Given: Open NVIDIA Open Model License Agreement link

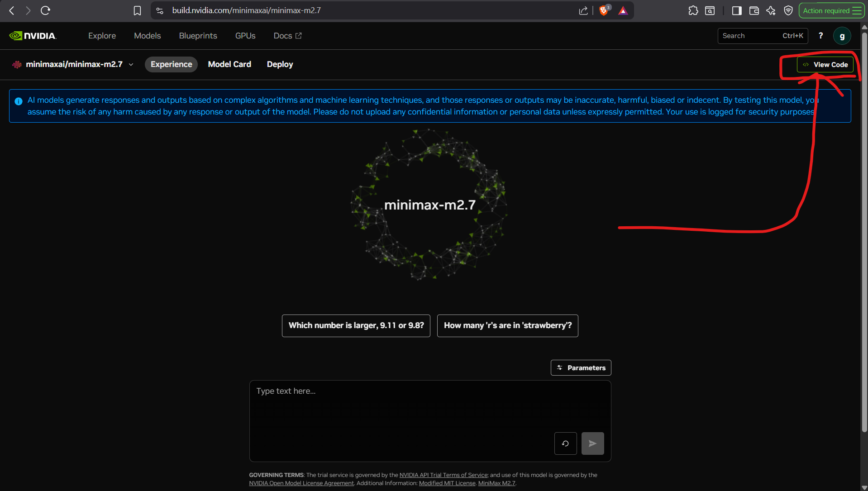Looking at the screenshot, I should point(301,483).
